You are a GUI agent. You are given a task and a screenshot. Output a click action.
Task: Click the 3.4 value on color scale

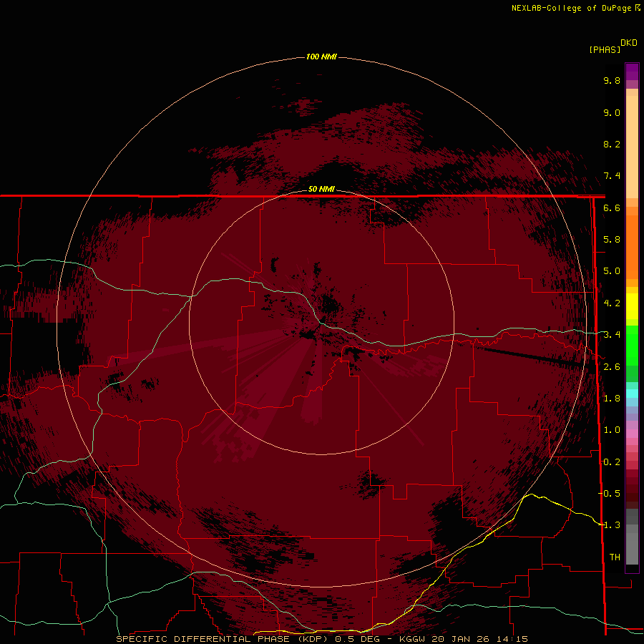point(612,335)
